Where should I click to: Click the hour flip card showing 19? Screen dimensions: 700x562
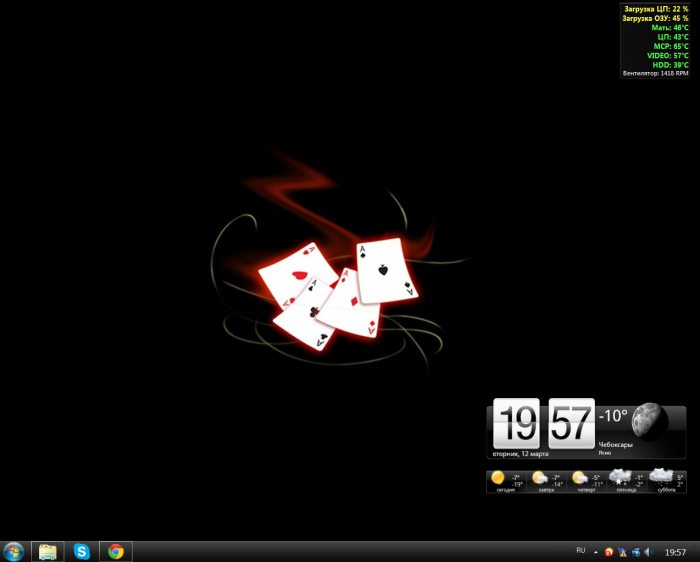pos(517,423)
